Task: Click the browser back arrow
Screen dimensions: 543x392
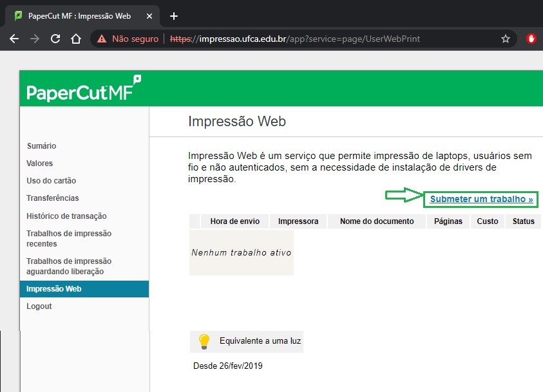Action: click(x=14, y=39)
